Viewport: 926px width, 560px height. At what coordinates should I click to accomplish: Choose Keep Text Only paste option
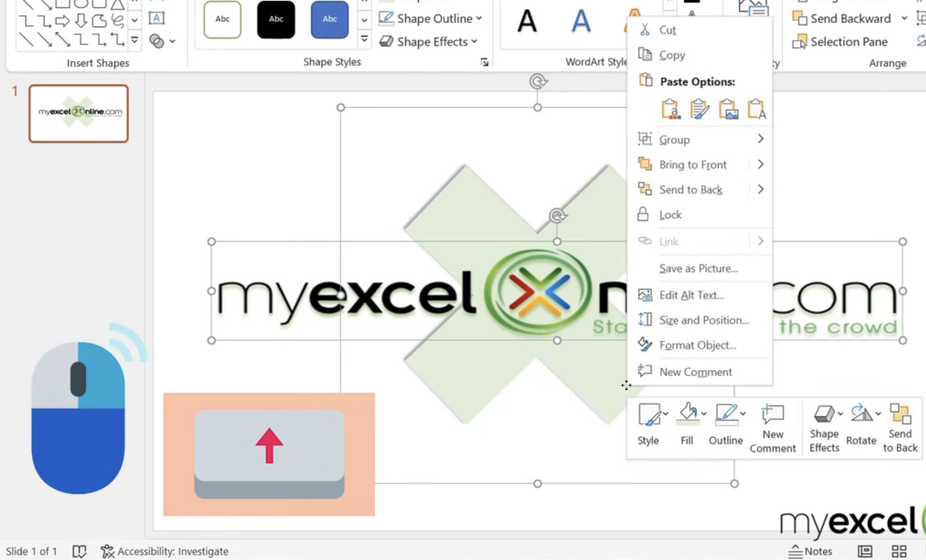tap(757, 109)
